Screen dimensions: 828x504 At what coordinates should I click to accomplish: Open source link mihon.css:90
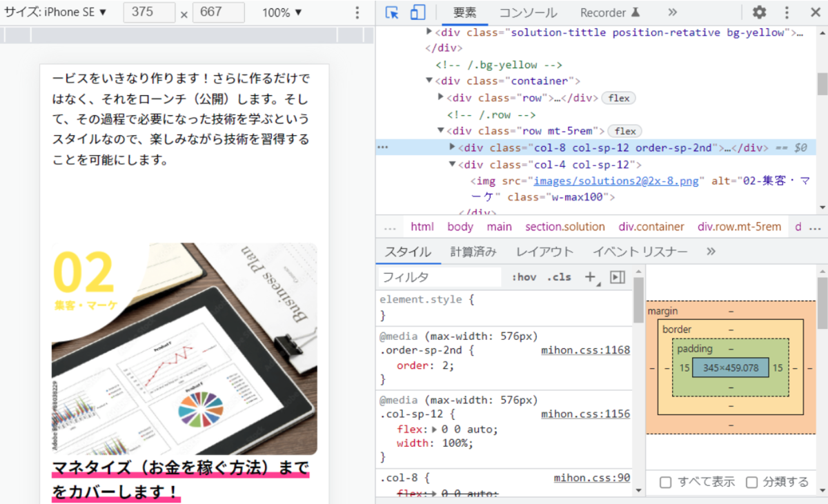pos(592,478)
